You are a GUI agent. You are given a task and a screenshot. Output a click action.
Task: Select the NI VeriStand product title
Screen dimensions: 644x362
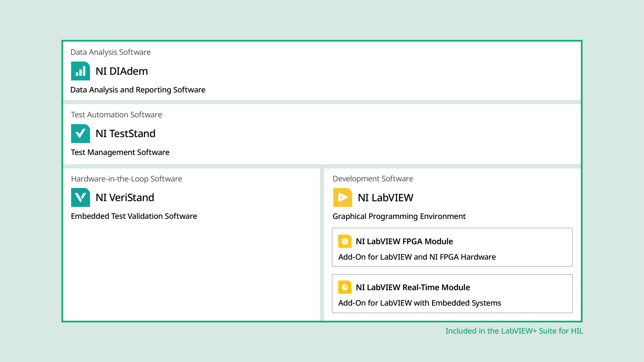point(125,198)
